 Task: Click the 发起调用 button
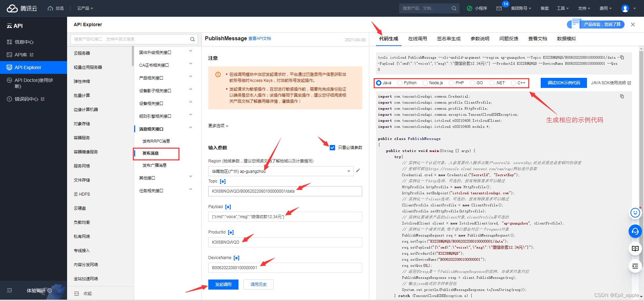point(223,285)
